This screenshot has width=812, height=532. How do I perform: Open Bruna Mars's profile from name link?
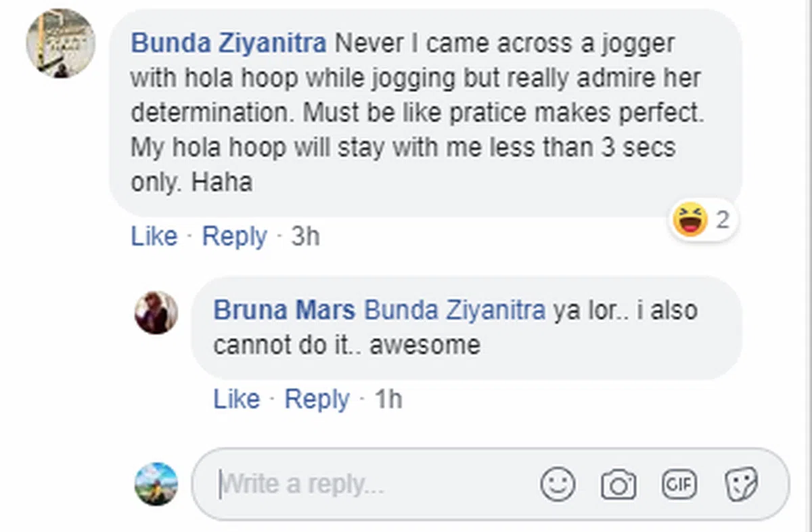click(284, 311)
